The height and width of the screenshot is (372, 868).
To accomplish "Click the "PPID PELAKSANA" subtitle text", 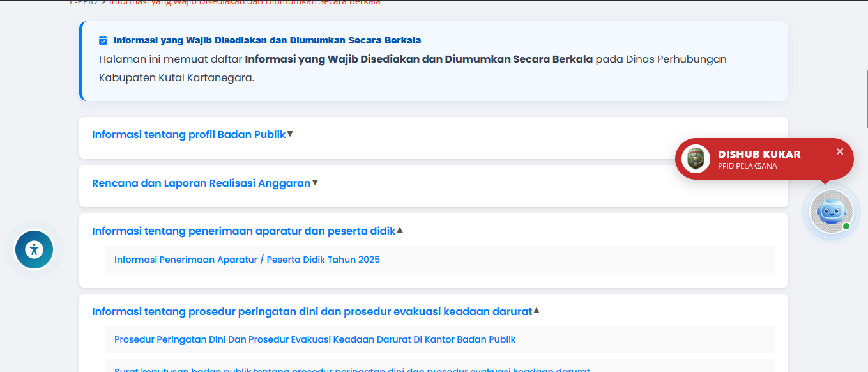I will (747, 166).
